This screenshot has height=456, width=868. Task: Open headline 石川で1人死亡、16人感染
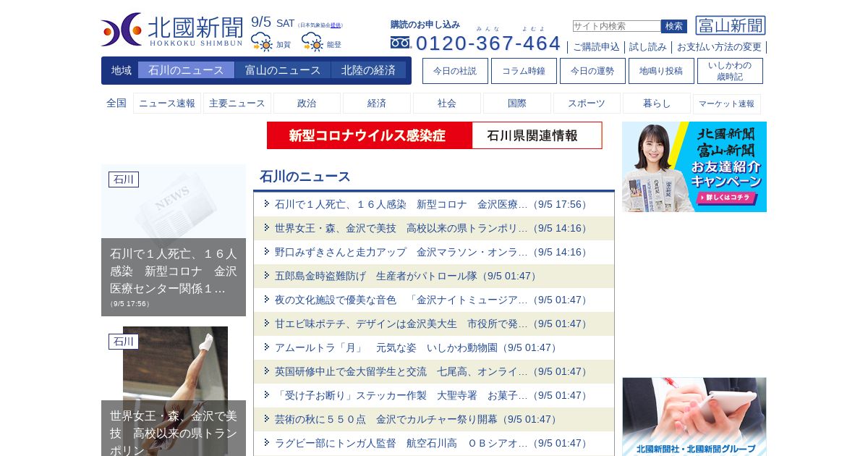[x=433, y=204]
